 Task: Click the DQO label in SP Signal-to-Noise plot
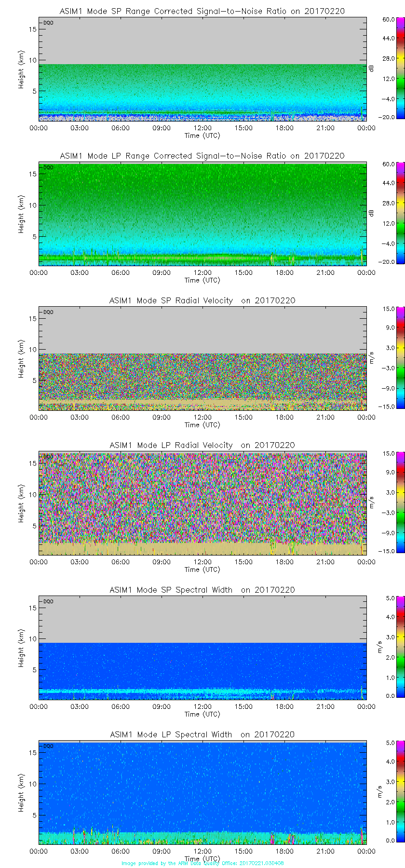pos(48,23)
